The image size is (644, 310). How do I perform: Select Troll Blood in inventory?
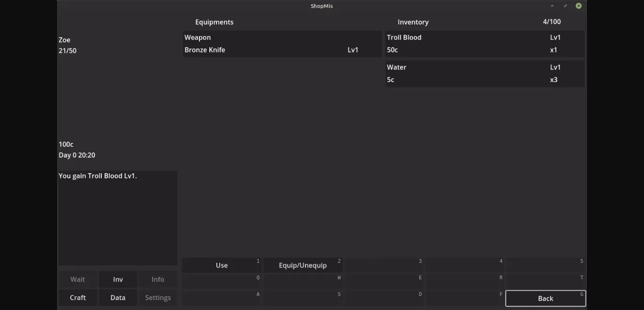pos(485,44)
